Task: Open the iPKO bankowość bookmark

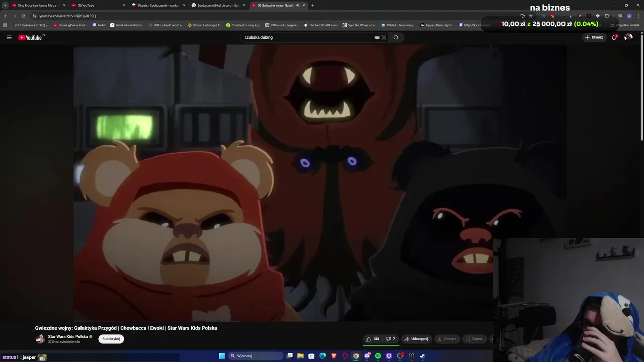Action: 166,25
